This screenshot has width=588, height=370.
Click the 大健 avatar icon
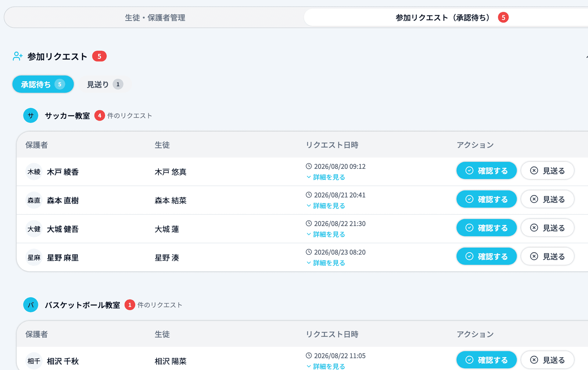(x=34, y=229)
